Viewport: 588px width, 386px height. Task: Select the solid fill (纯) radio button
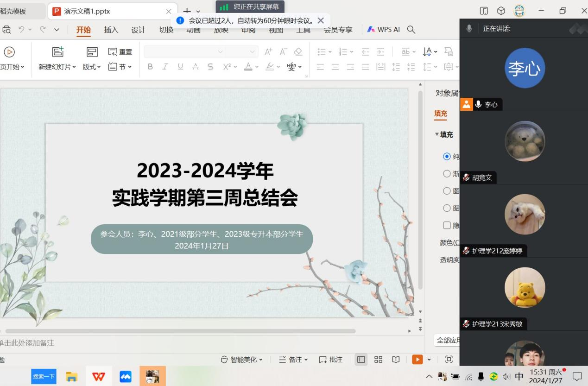(447, 157)
